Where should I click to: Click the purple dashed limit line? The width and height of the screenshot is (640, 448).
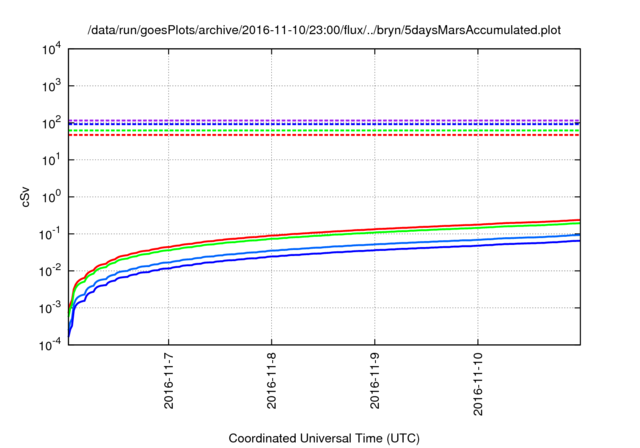coord(324,120)
